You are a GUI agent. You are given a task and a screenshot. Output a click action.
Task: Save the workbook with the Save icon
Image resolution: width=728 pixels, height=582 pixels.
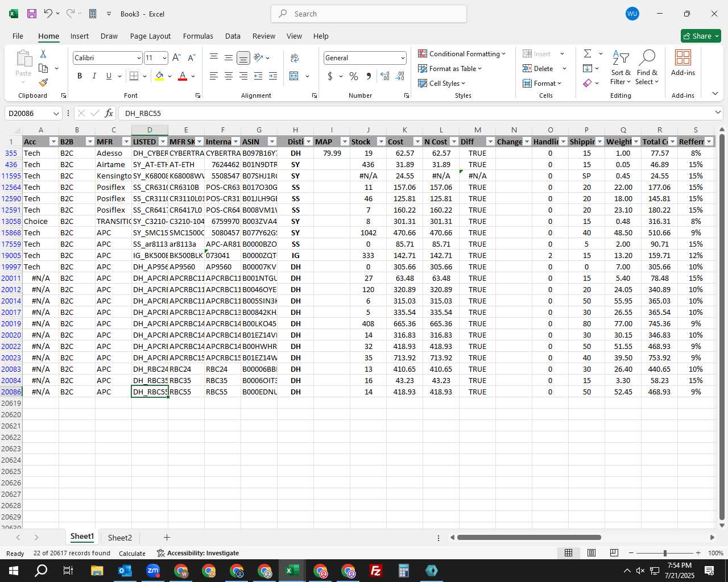click(32, 14)
